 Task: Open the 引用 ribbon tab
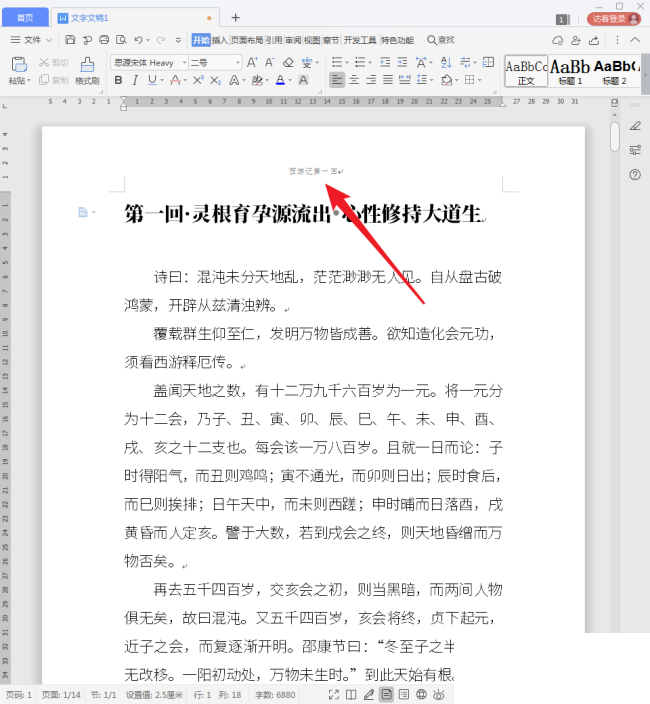click(274, 40)
